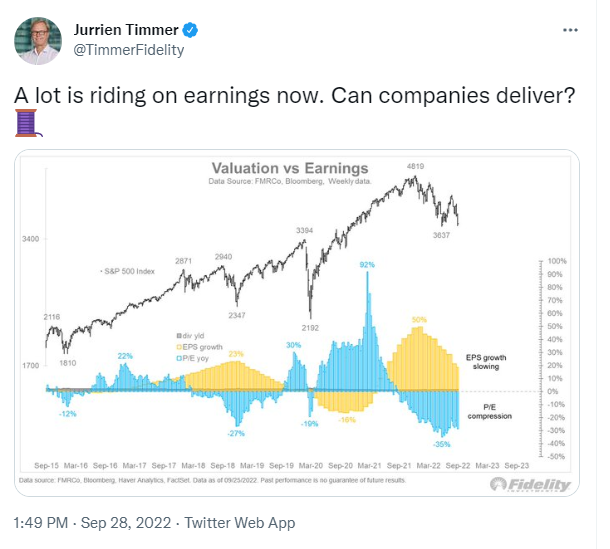Click the blue verified badge

click(x=190, y=30)
